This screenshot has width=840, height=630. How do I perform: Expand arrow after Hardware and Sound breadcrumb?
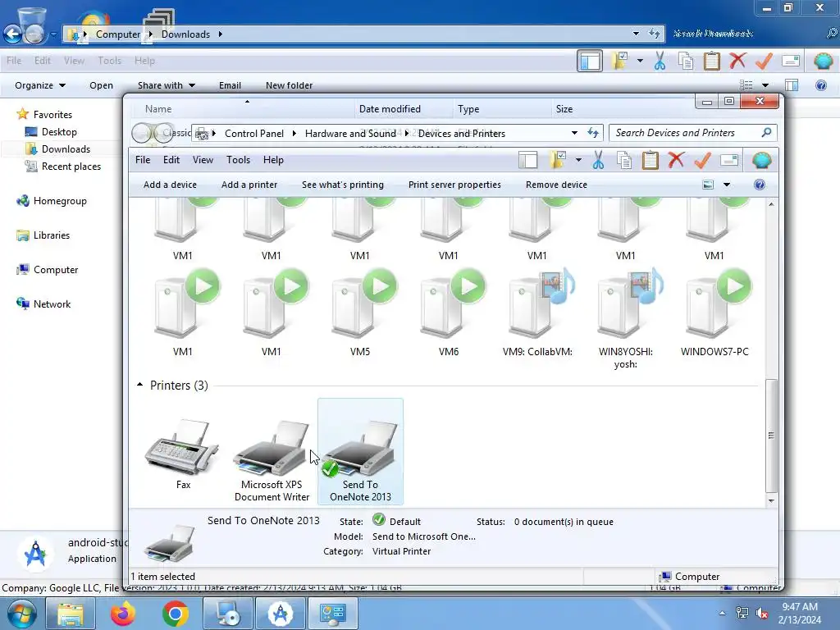[x=407, y=133]
